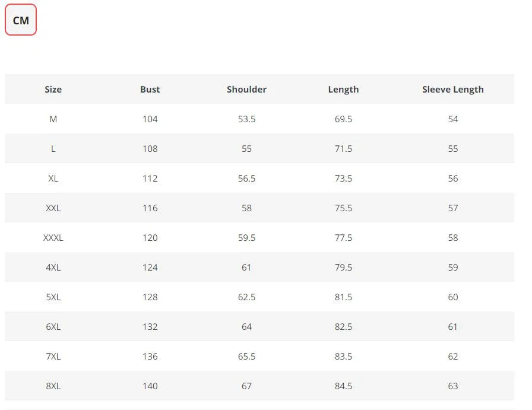Select the 8XL size row label

(x=53, y=386)
